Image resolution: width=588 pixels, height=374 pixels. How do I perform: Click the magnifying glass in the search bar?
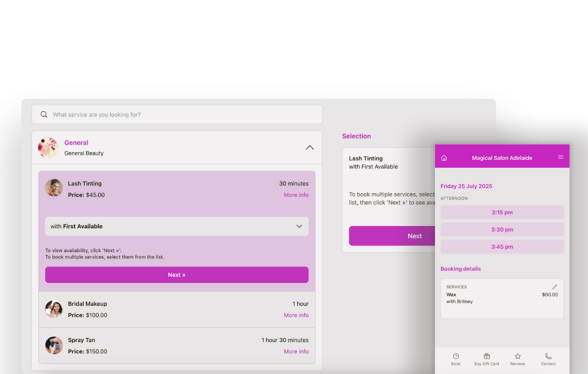(x=44, y=114)
